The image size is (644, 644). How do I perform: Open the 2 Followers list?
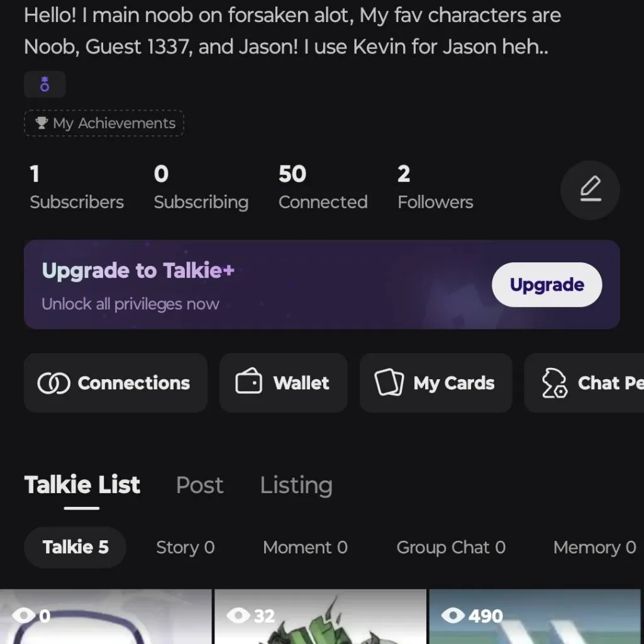(x=435, y=187)
